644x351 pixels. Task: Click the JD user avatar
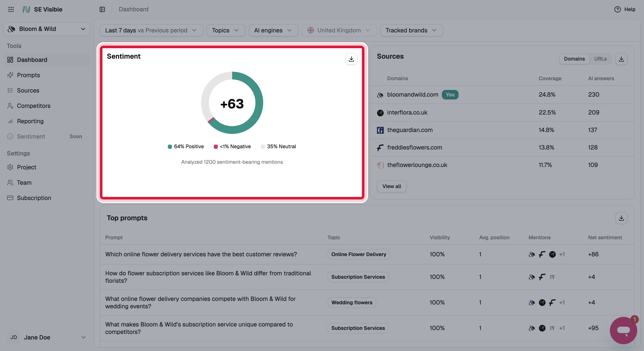14,337
